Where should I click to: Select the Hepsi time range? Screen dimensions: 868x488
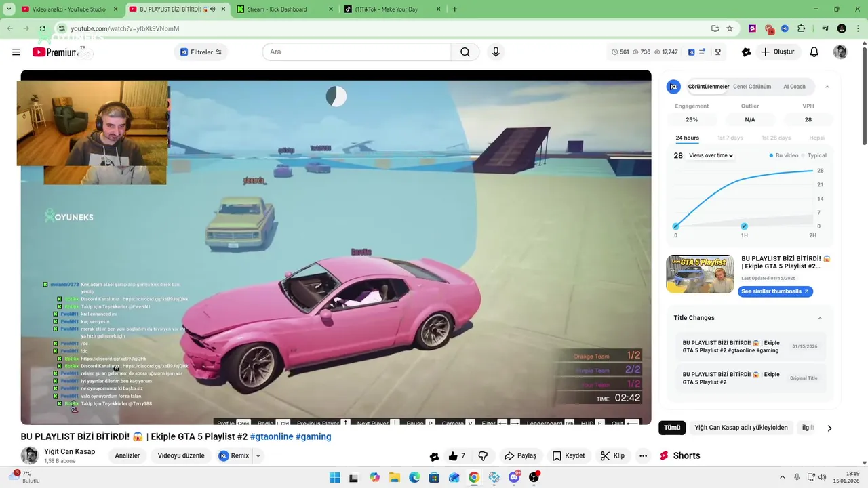(x=816, y=138)
